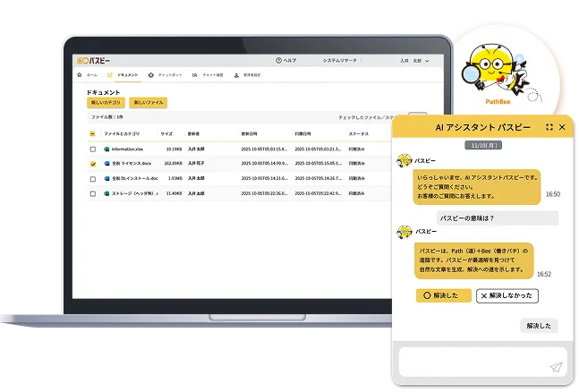Click the Excel icon beside the ストレージ row
Viewport: 579px width, 392px height.
106,193
